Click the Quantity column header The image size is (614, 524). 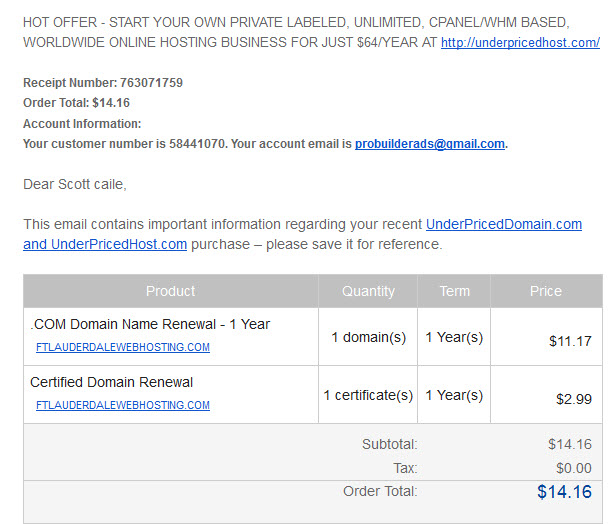[x=368, y=291]
